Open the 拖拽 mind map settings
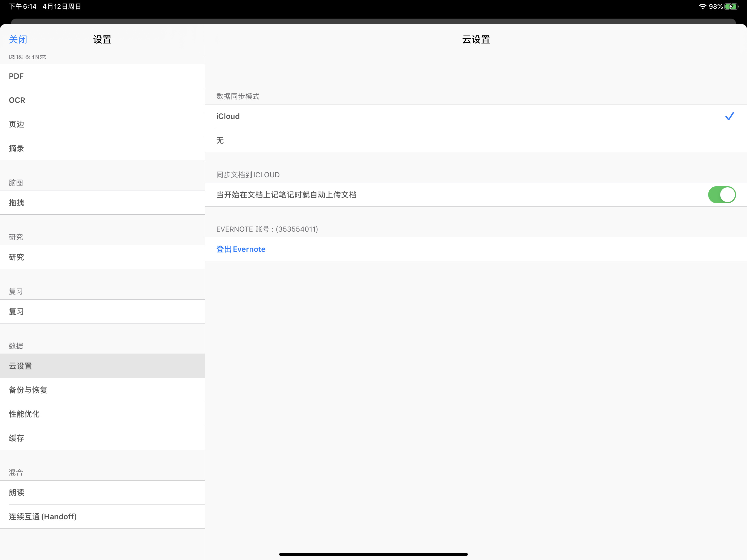The height and width of the screenshot is (560, 747). click(x=102, y=203)
